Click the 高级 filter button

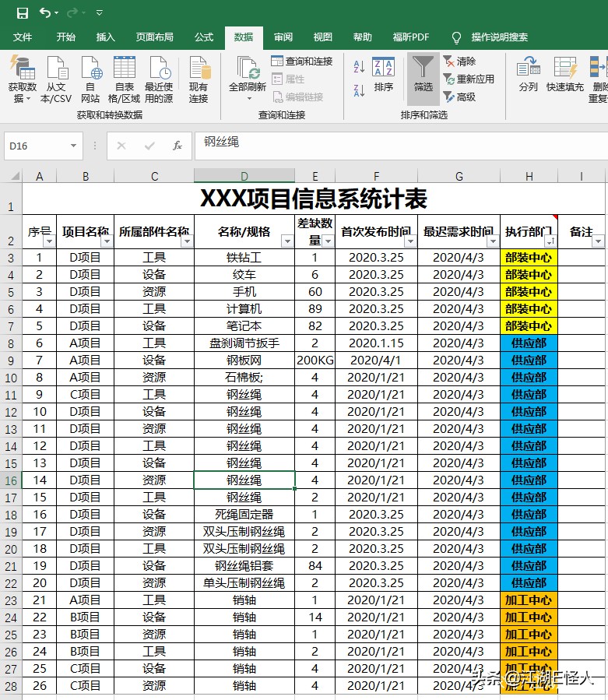pyautogui.click(x=459, y=97)
